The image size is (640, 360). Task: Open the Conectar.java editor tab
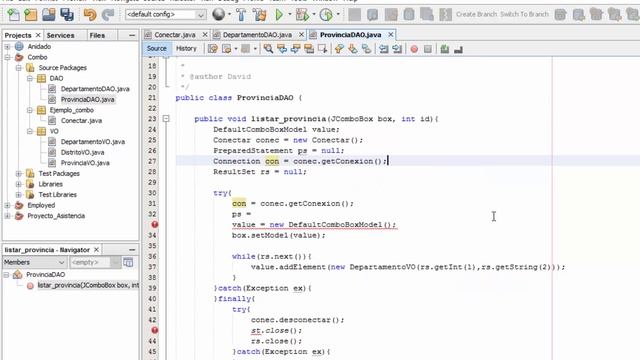click(175, 35)
